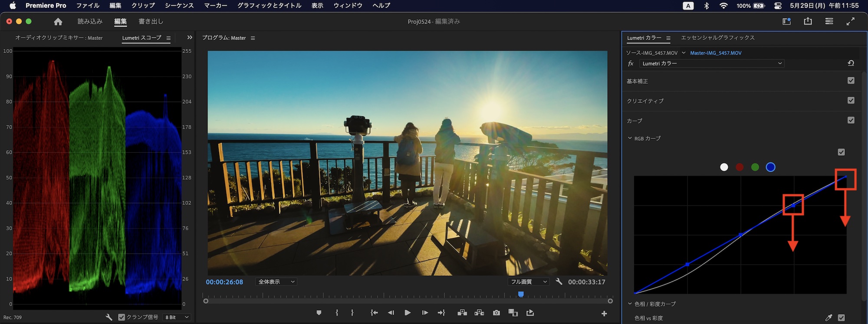Reset the Lumetri Color effect
Image resolution: width=868 pixels, height=324 pixels.
pos(851,63)
